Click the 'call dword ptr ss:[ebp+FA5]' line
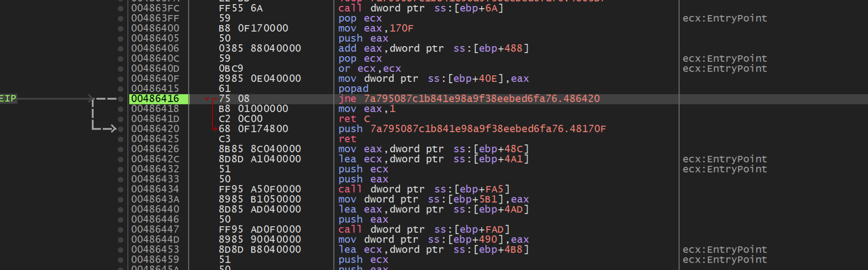The width and height of the screenshot is (868, 270). [424, 189]
